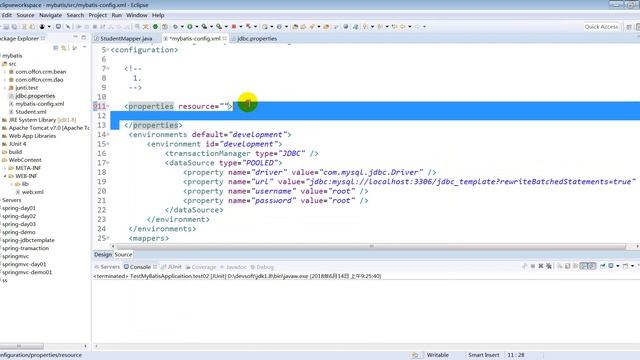Viewport: 640px width, 360px height.
Task: Click the Forward navigation arrow icon
Action: [417, 27]
